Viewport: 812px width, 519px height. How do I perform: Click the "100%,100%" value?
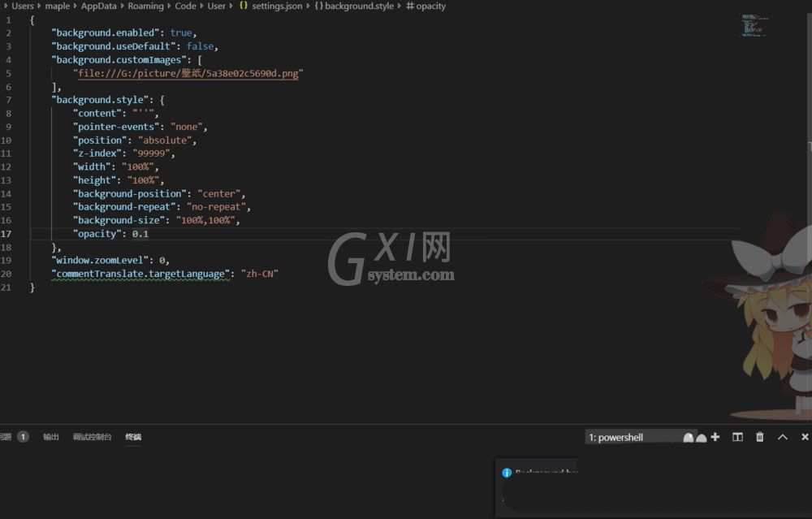[x=205, y=220]
